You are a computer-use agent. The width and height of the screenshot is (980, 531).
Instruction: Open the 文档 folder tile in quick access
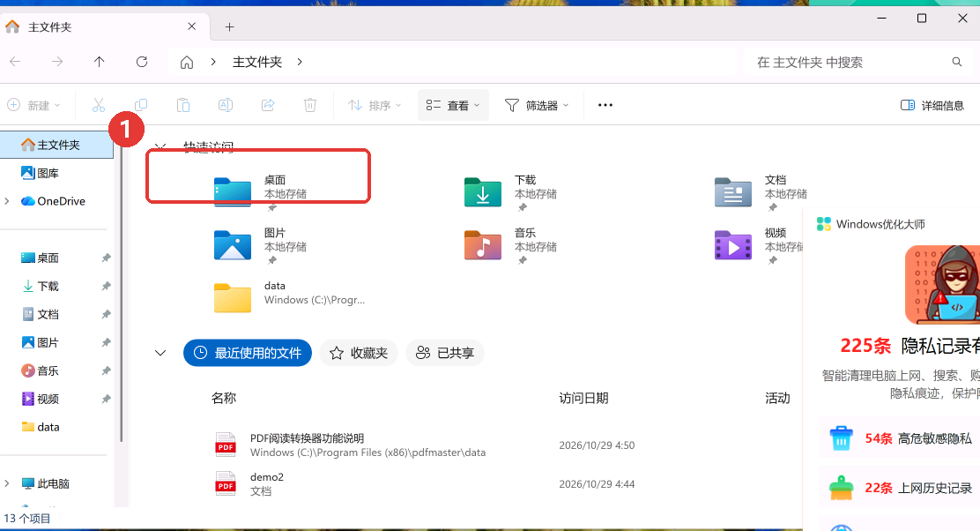761,194
